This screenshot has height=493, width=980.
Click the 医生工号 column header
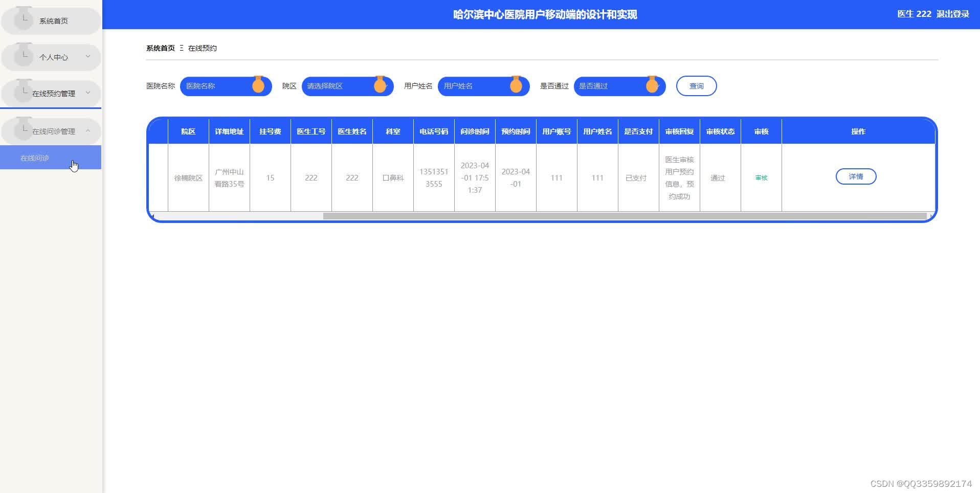(x=311, y=131)
